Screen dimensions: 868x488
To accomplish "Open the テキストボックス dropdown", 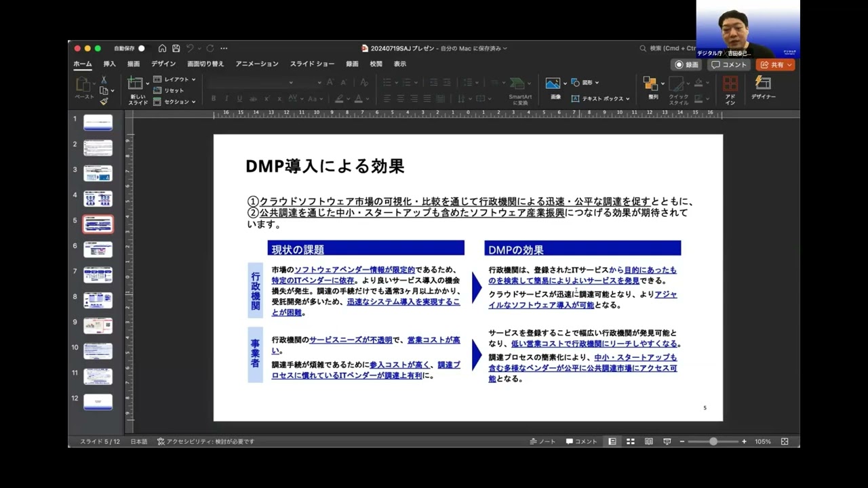I will click(x=600, y=98).
